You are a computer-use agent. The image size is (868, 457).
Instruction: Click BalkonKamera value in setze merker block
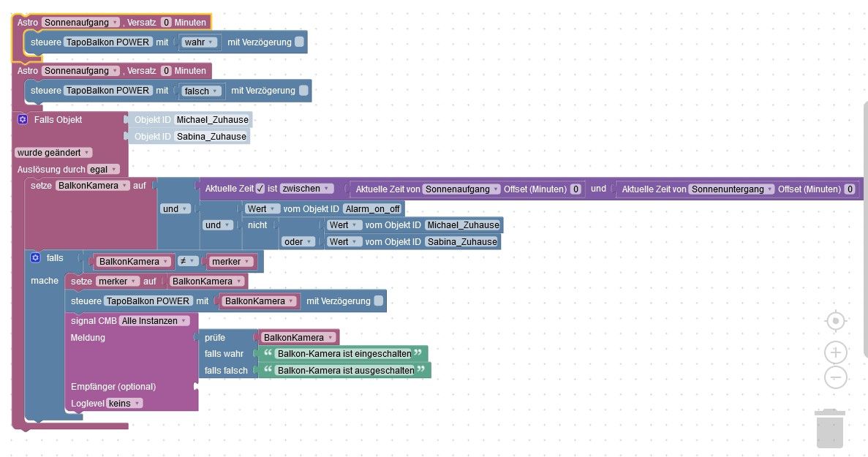click(206, 281)
